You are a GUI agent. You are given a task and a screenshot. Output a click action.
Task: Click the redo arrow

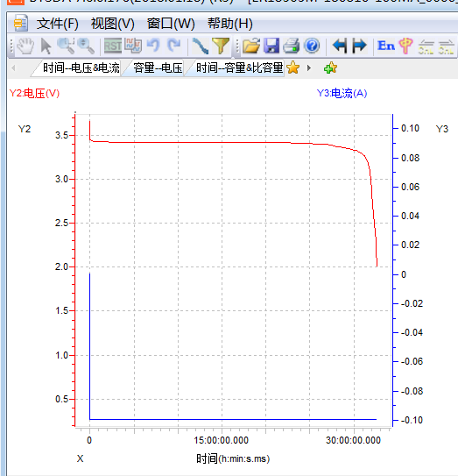point(173,46)
